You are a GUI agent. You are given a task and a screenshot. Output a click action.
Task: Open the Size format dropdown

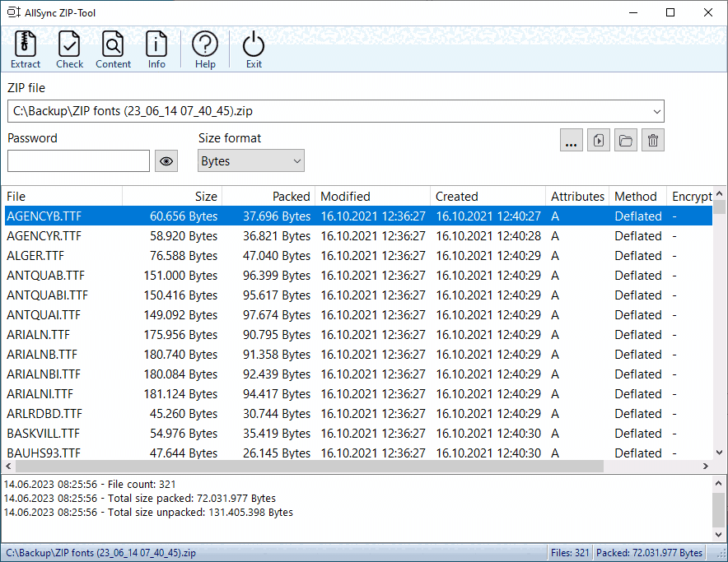(293, 160)
